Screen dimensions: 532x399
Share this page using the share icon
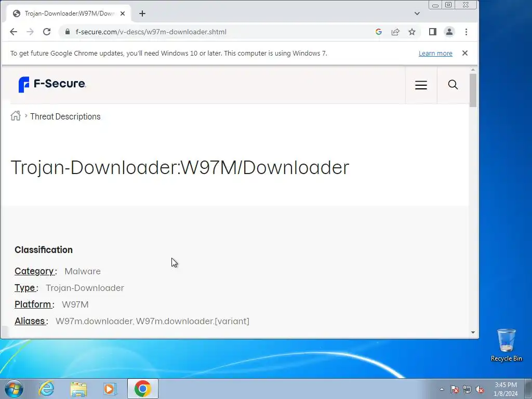pos(395,32)
